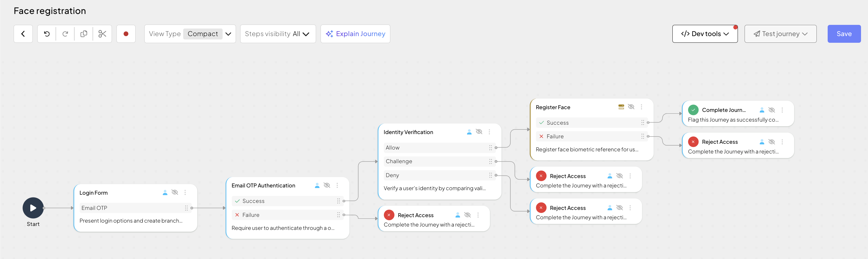Select Failure branch in Register Face
868x259 pixels.
tap(592, 136)
